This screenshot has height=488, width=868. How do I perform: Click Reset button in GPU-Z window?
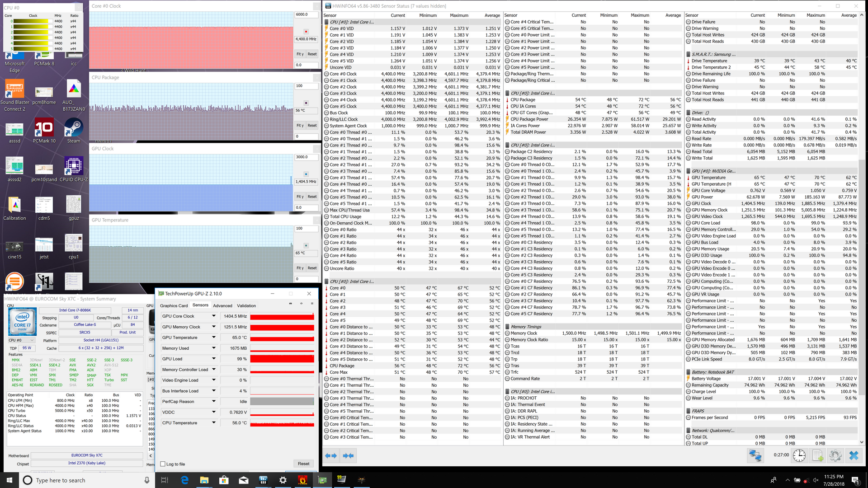[303, 464]
